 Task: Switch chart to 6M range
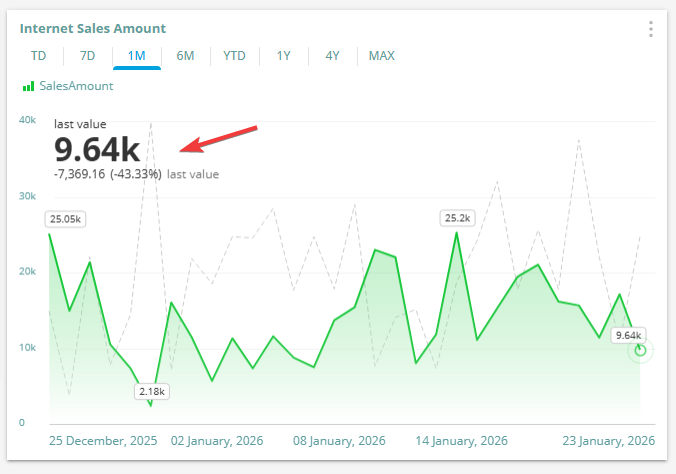tap(185, 56)
